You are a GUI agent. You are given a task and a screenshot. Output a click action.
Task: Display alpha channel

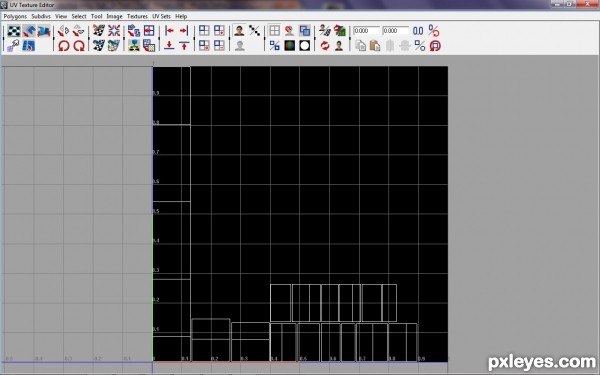(305, 46)
